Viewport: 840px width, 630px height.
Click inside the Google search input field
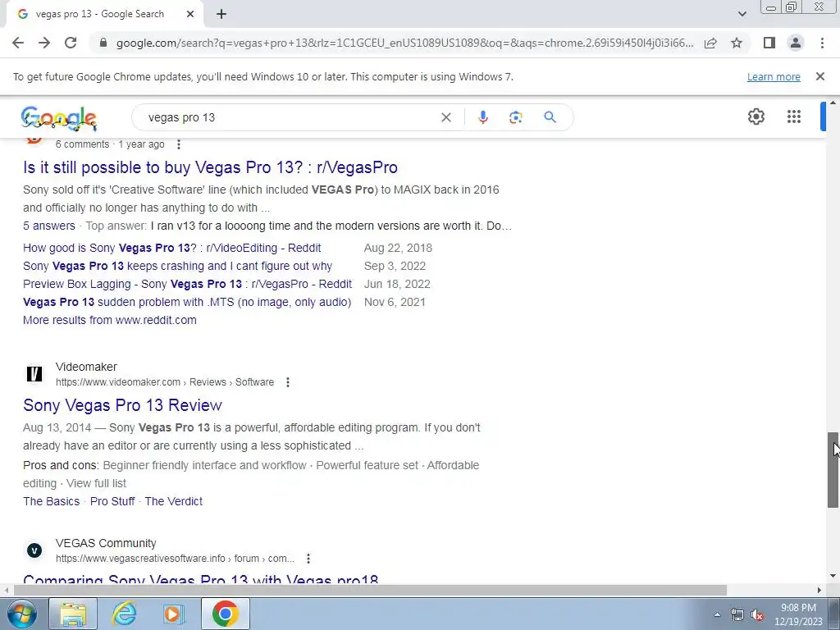290,117
